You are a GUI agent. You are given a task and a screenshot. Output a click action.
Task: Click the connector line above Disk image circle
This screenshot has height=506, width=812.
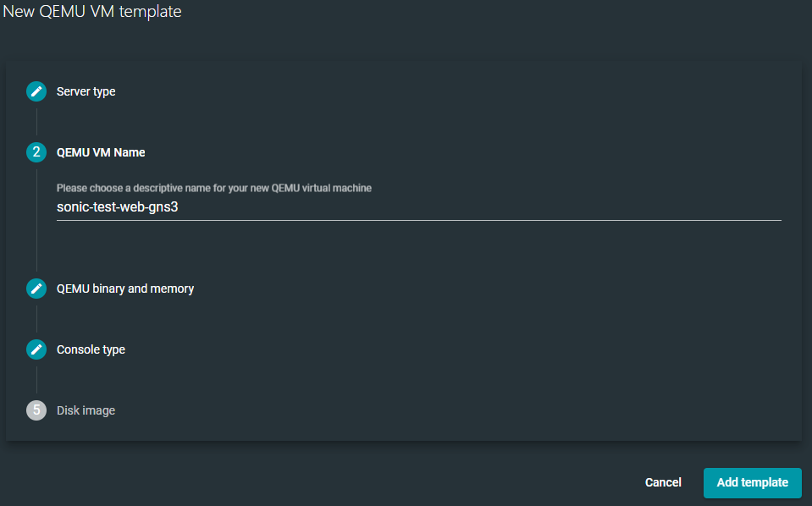coord(36,381)
